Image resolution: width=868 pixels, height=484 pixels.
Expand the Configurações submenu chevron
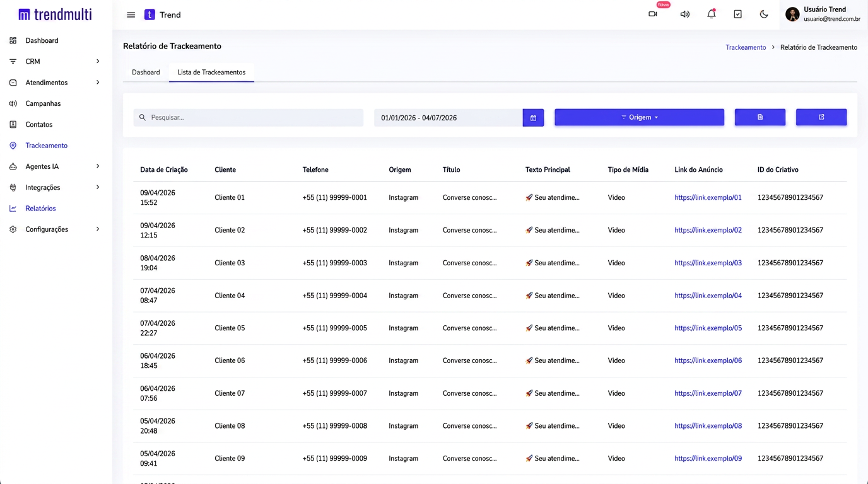pos(98,229)
